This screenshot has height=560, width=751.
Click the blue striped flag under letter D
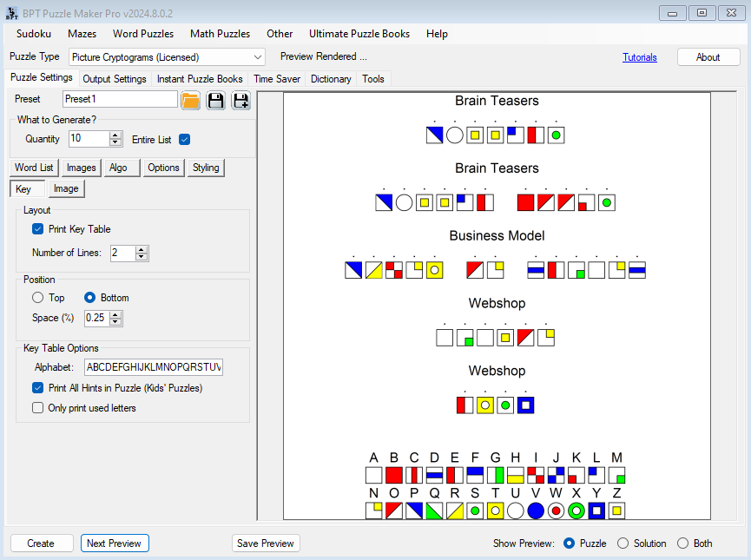pos(435,476)
